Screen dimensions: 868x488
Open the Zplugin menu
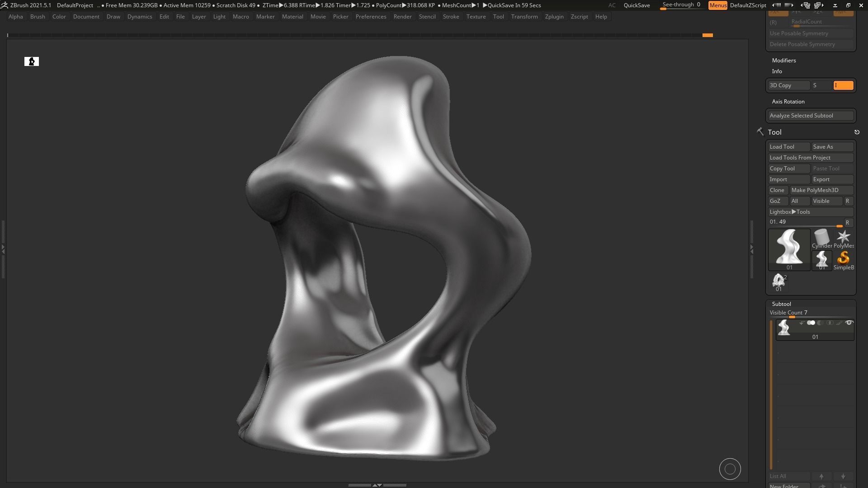[554, 17]
